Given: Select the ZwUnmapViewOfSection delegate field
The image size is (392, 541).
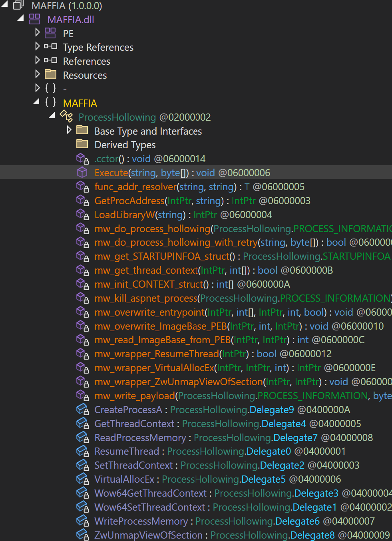Looking at the screenshot, I should (148, 535).
